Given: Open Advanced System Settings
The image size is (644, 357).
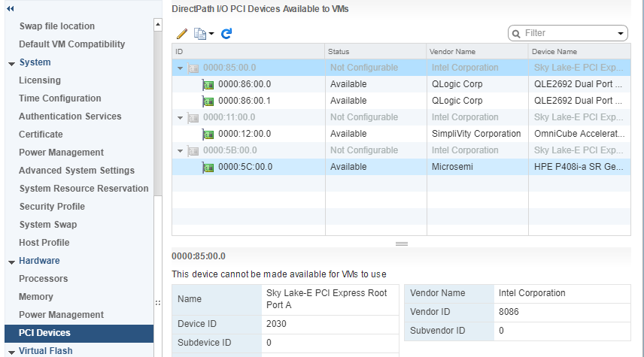Looking at the screenshot, I should 77,171.
